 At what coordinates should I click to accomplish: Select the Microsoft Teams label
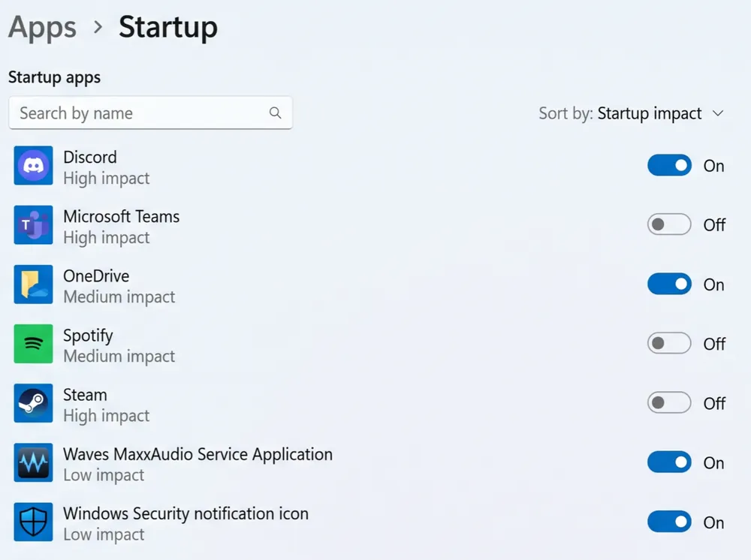click(x=121, y=216)
